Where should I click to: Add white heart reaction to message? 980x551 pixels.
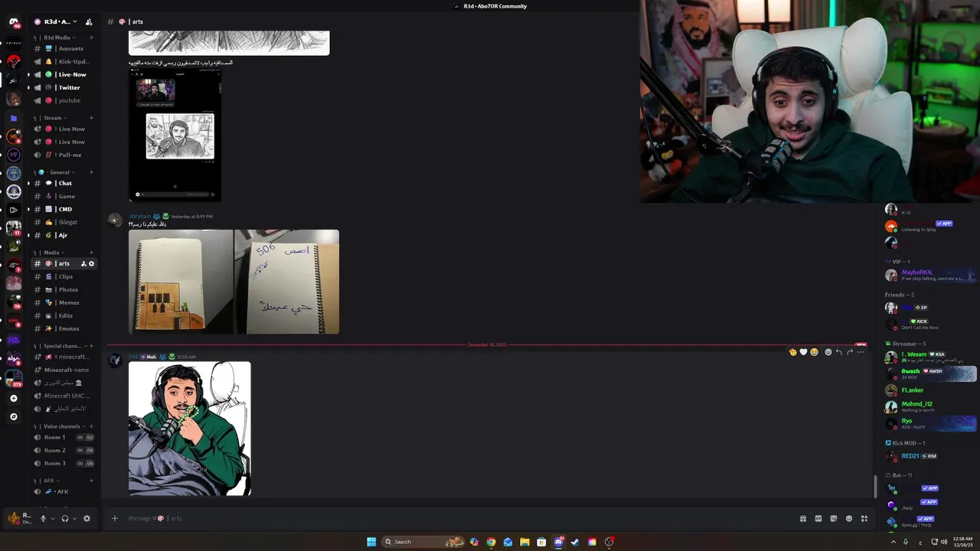pyautogui.click(x=803, y=352)
